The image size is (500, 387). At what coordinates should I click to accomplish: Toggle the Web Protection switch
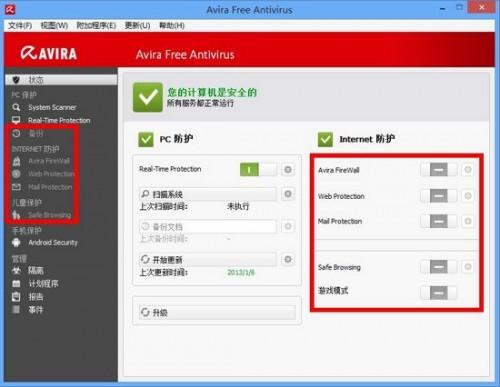click(439, 196)
